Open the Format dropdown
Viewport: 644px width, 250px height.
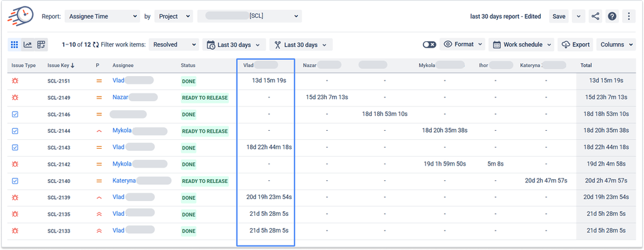(x=462, y=44)
